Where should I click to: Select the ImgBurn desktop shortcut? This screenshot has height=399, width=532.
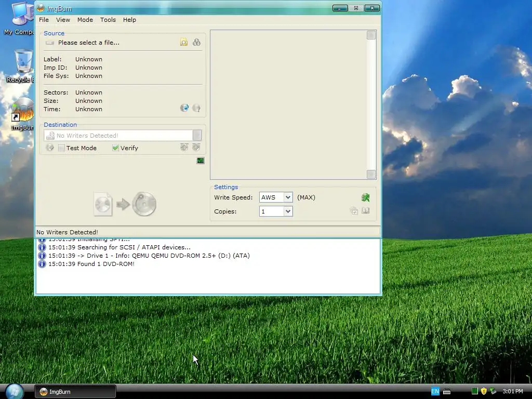click(22, 114)
